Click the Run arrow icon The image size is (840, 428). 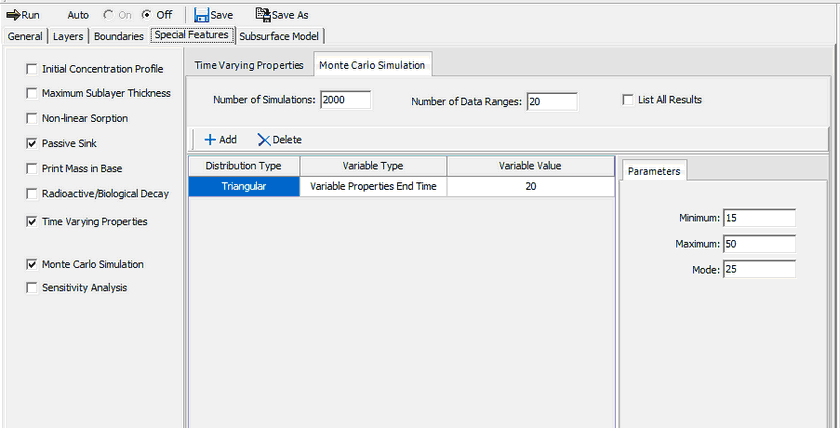tap(13, 15)
